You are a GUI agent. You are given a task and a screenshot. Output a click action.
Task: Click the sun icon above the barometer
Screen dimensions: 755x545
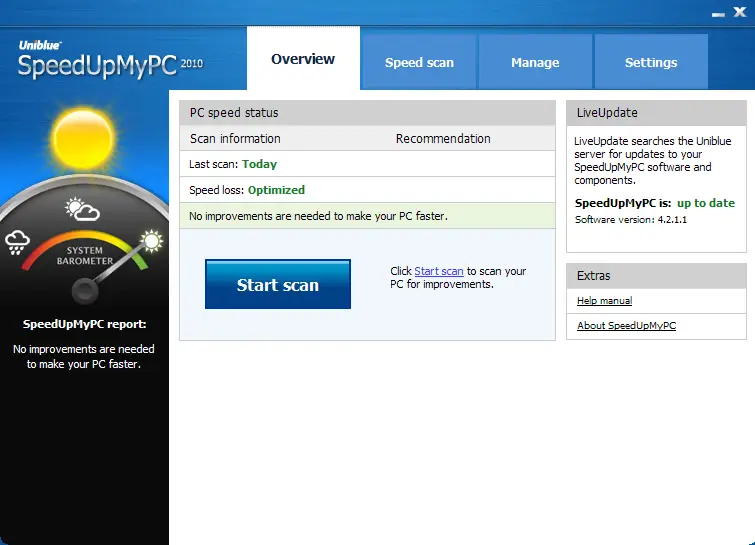point(83,140)
